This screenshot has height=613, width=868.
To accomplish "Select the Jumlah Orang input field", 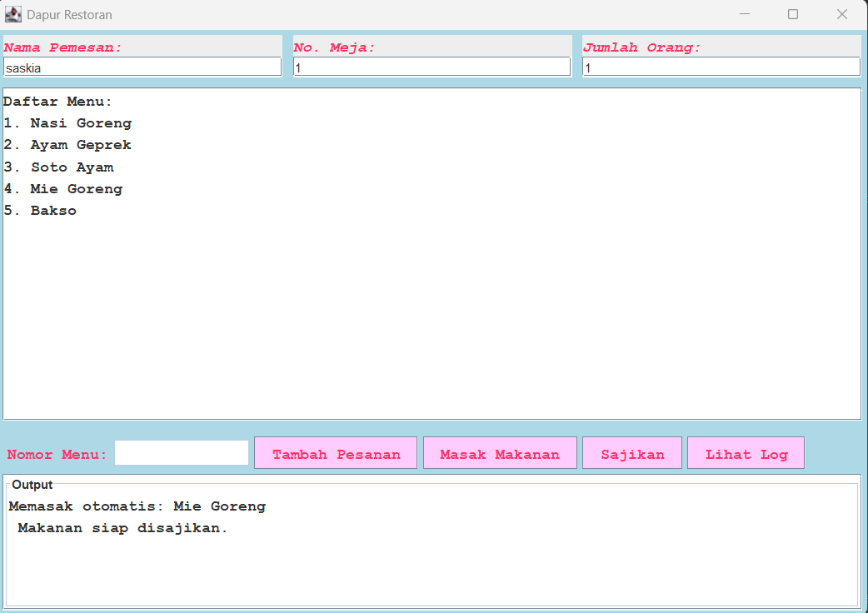I will (721, 67).
